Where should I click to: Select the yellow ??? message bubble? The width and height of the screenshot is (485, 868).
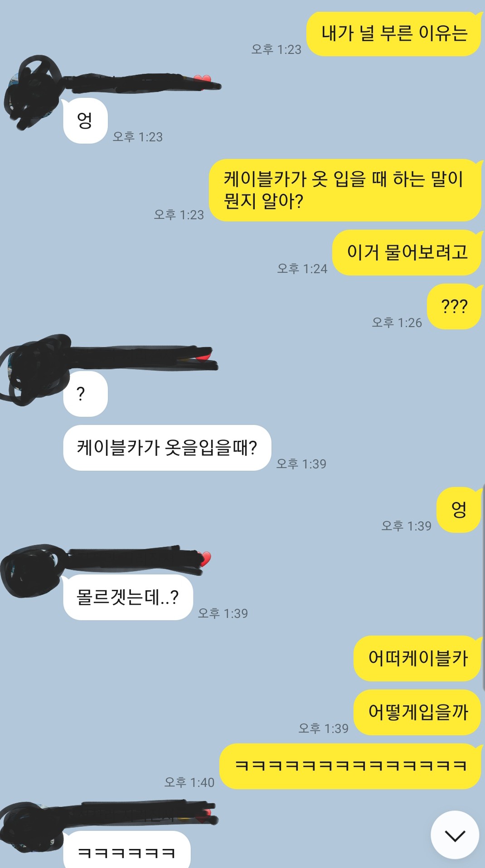coord(454,306)
